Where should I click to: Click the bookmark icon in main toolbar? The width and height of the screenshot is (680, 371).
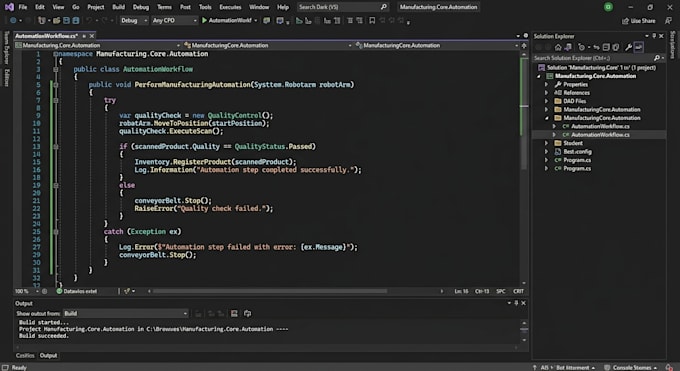tap(372, 20)
